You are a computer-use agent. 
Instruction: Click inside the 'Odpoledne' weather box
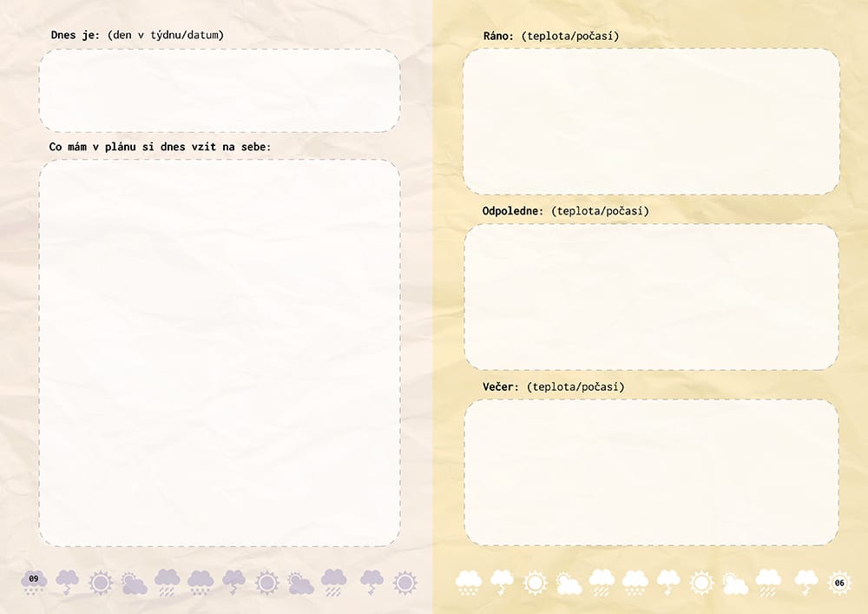(651, 297)
